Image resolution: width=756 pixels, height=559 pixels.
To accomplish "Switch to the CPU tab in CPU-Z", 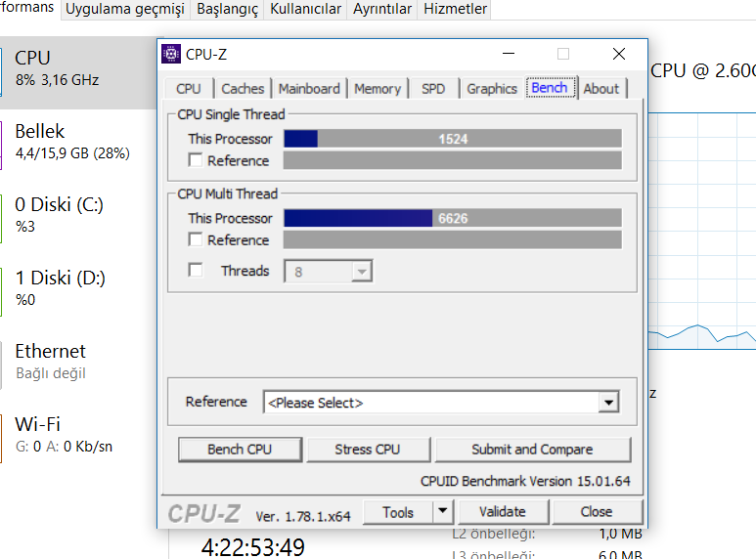I will click(x=189, y=89).
